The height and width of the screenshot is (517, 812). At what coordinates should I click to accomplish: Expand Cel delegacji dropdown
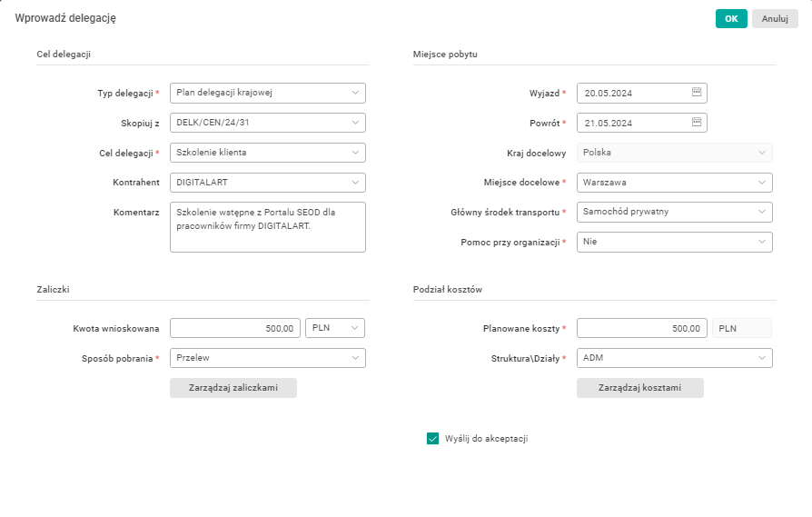click(354, 152)
